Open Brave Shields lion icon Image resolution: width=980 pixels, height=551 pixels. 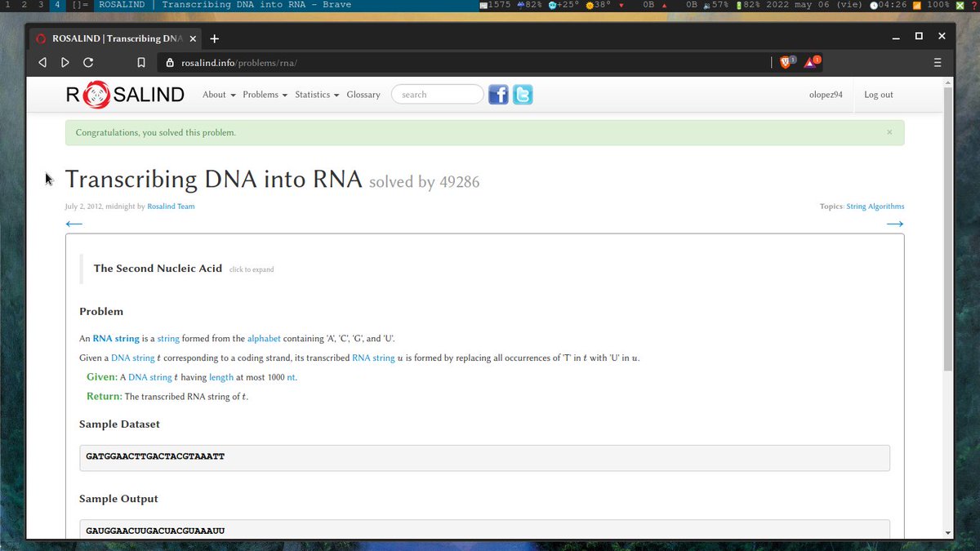click(x=786, y=62)
